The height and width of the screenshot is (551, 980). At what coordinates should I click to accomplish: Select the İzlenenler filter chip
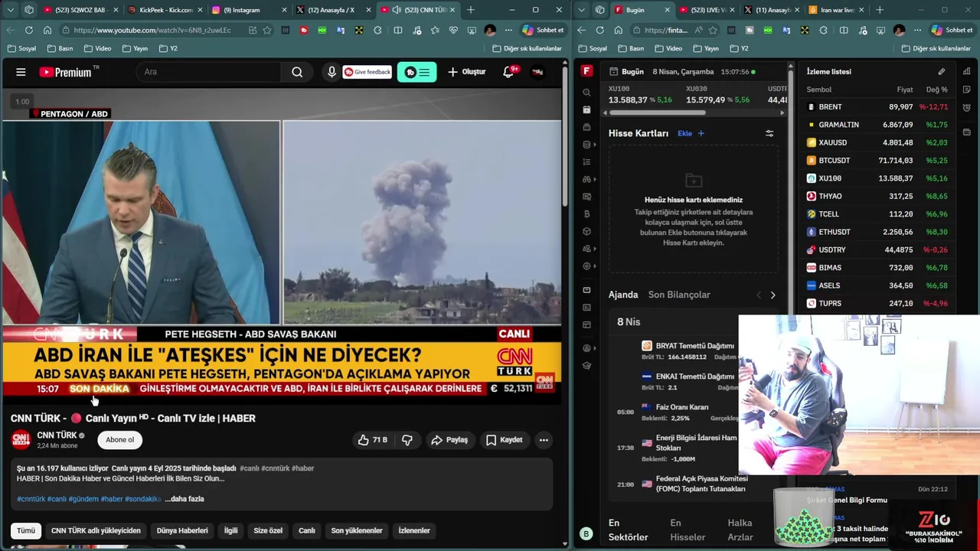414,530
